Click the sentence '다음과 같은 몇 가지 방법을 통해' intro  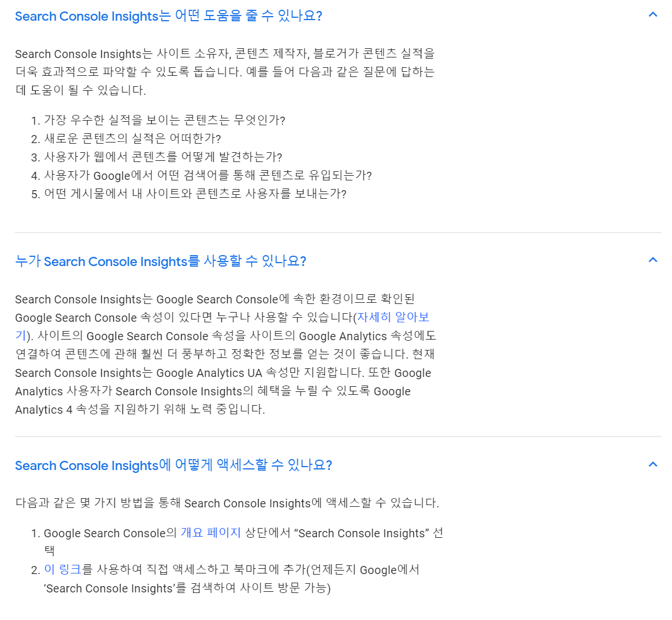click(227, 503)
